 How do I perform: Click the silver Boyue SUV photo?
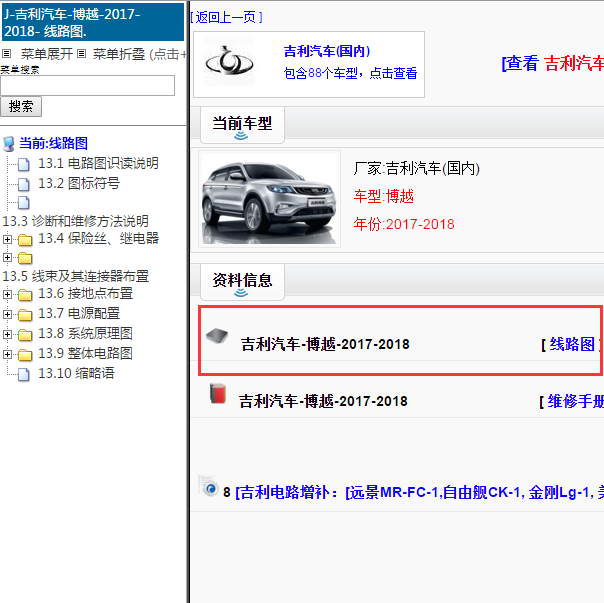pos(269,199)
